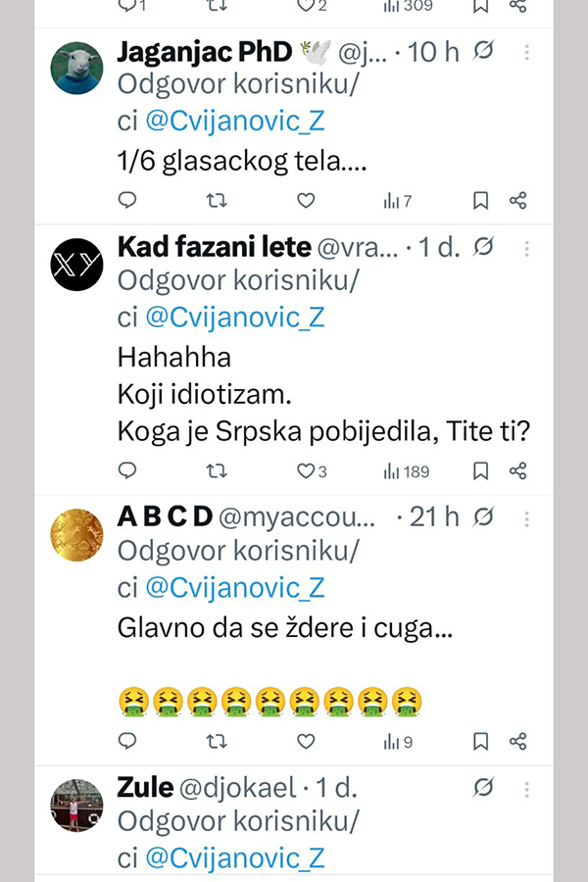Share Jaganjac PhD's tweet
The image size is (588, 882).
[x=518, y=201]
